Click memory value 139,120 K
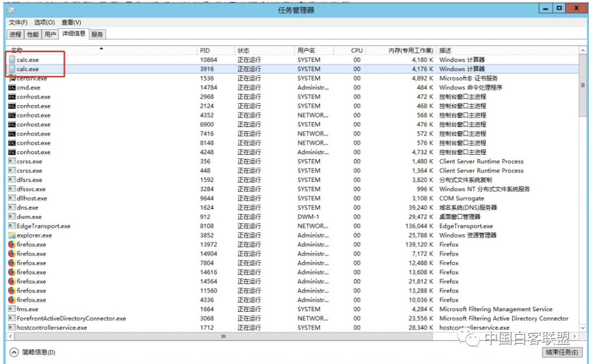This screenshot has width=589, height=364. pyautogui.click(x=420, y=244)
